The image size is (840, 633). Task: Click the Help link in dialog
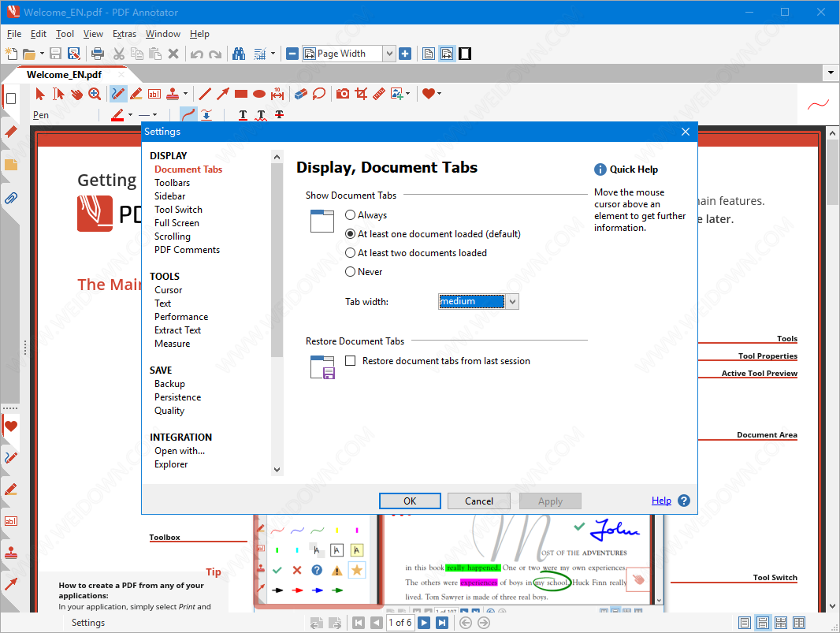661,501
